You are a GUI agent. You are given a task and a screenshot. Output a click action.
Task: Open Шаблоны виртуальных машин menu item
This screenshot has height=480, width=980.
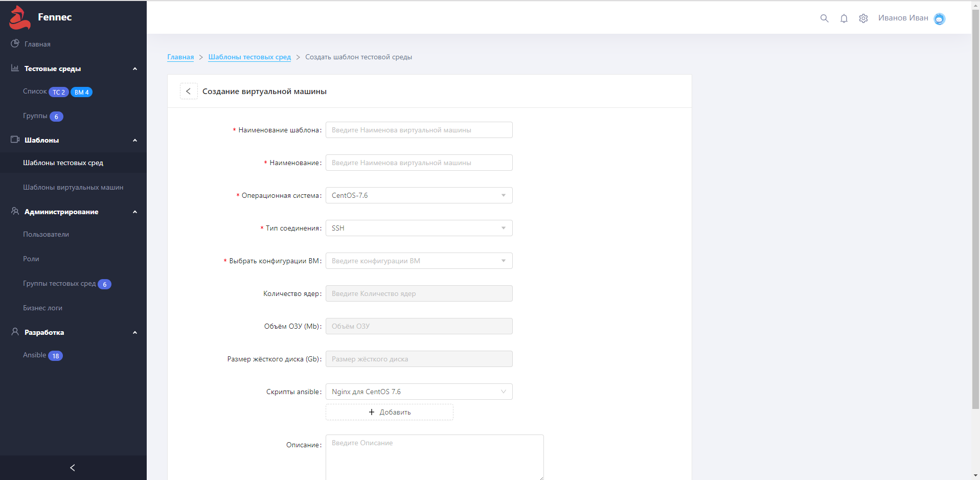coord(73,187)
